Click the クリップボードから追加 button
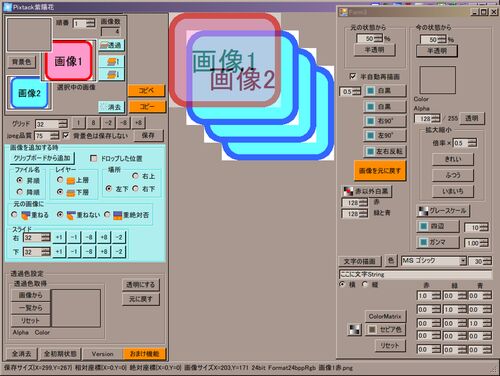 [x=42, y=158]
